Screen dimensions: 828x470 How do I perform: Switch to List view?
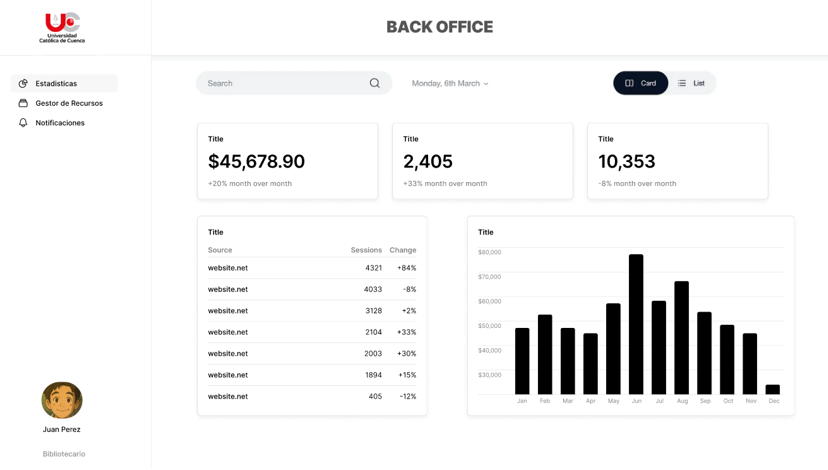point(692,83)
